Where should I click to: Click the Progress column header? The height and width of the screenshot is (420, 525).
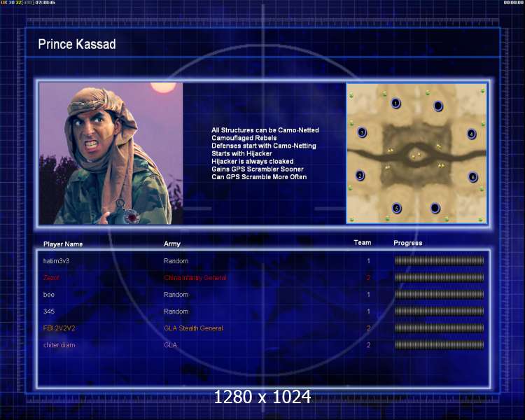pos(408,243)
